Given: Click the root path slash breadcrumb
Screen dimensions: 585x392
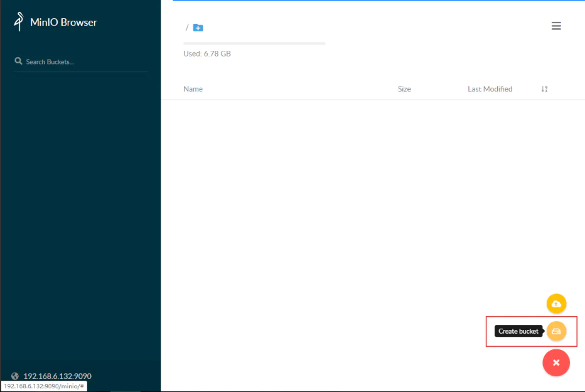Looking at the screenshot, I should point(187,28).
